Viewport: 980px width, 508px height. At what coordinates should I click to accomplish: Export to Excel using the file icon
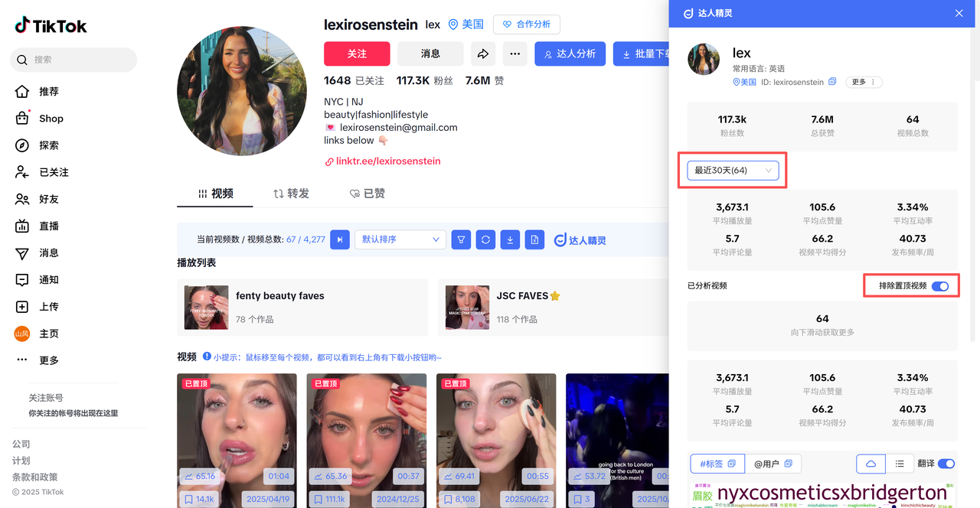point(534,239)
